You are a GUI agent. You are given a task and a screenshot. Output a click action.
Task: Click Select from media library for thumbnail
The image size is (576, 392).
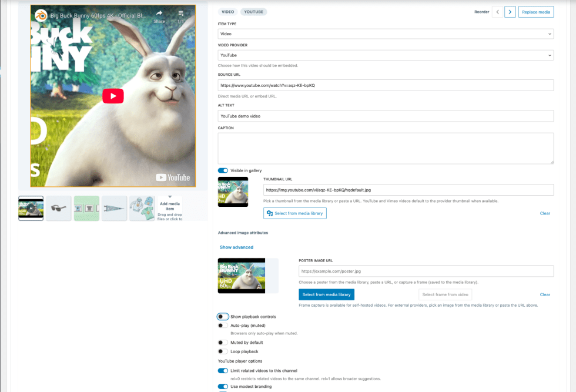(295, 213)
